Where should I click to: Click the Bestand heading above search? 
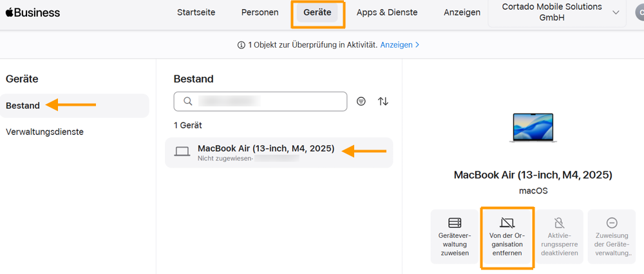193,79
